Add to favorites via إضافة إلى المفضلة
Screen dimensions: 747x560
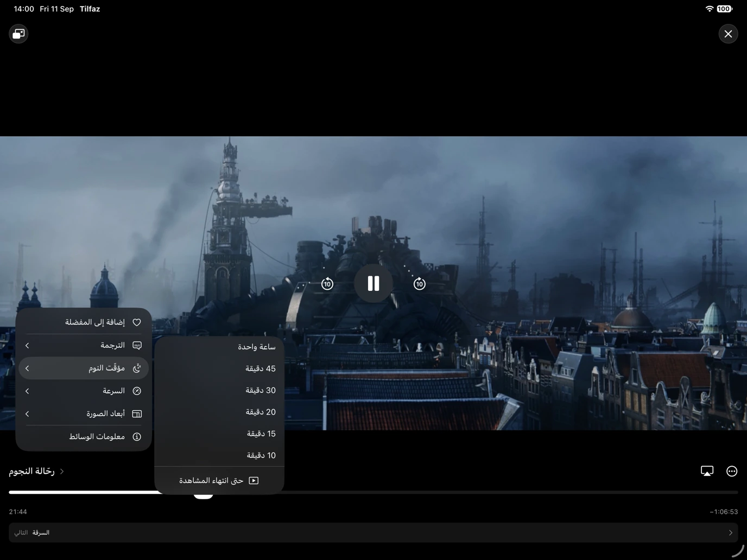pos(84,322)
